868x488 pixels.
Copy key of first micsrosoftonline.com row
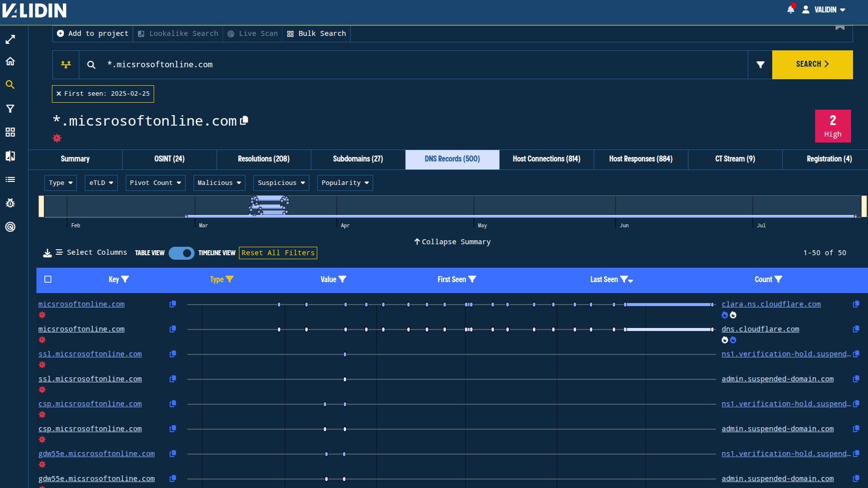coord(173,304)
